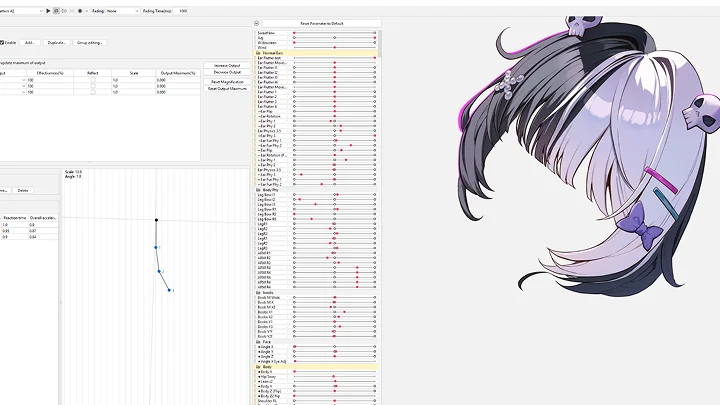This screenshot has width=720, height=405.
Task: Click the Body group folder icon
Action: [x=258, y=367]
